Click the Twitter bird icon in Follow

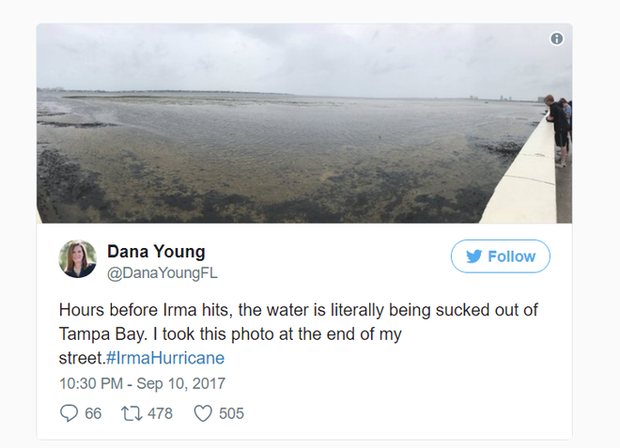(x=473, y=257)
